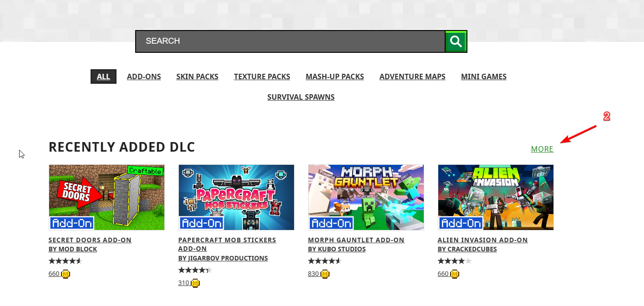Click PAPERCRAFT MOB STICKERS ADD-ON title
Screen dimensions: 644x306
[x=227, y=244]
